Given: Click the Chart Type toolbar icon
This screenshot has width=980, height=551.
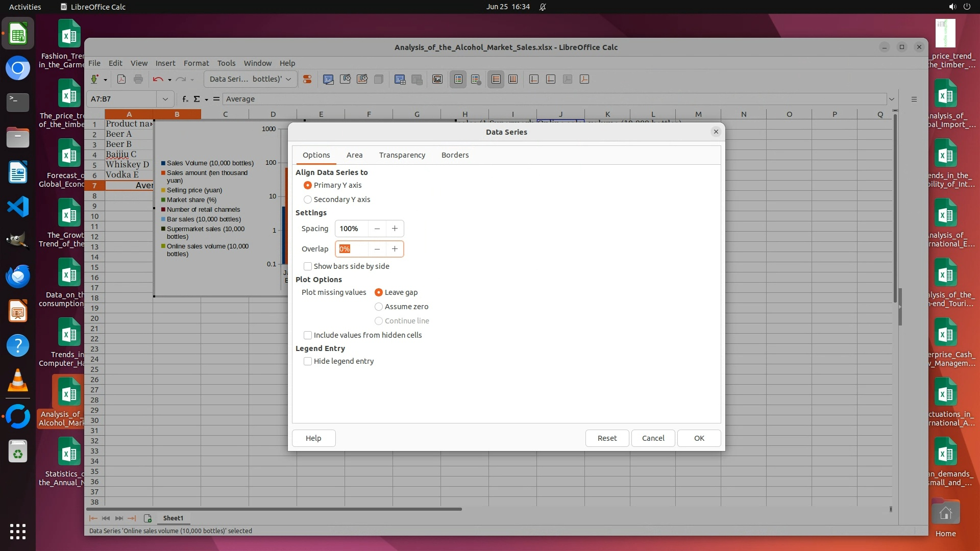Looking at the screenshot, I should (x=328, y=79).
